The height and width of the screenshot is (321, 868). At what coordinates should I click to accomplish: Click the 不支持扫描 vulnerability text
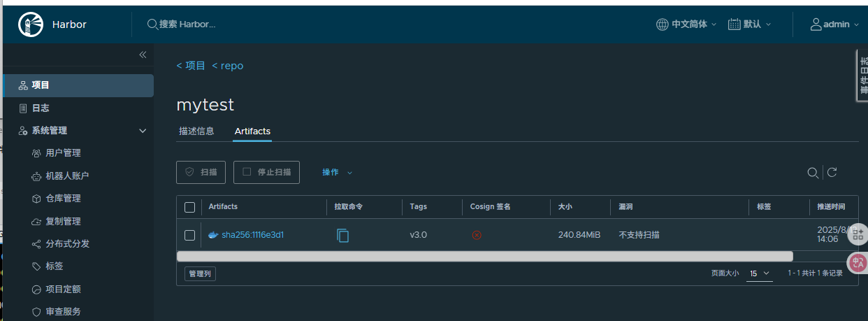[639, 235]
